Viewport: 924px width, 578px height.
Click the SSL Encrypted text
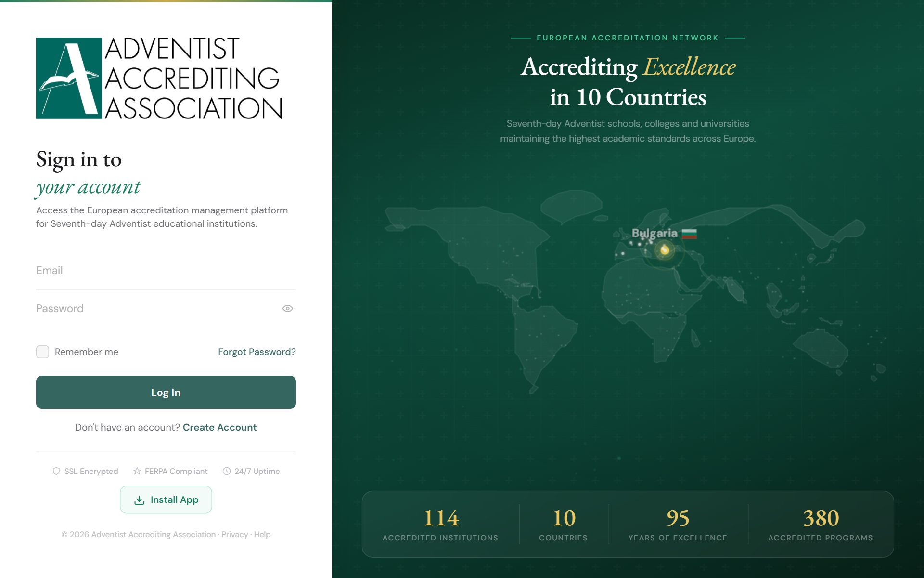pos(91,471)
